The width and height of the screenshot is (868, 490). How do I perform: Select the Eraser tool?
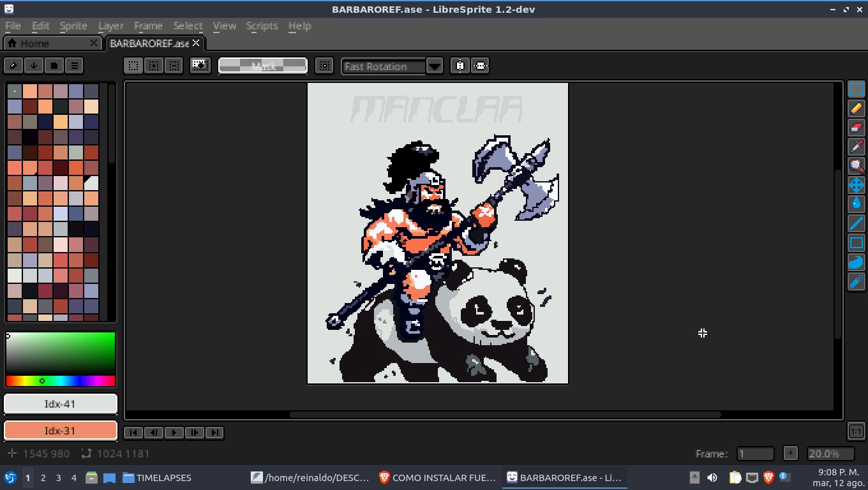click(856, 128)
